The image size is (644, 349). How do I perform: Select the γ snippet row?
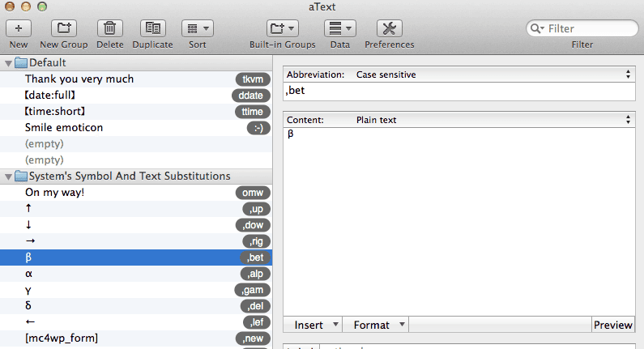coord(136,290)
